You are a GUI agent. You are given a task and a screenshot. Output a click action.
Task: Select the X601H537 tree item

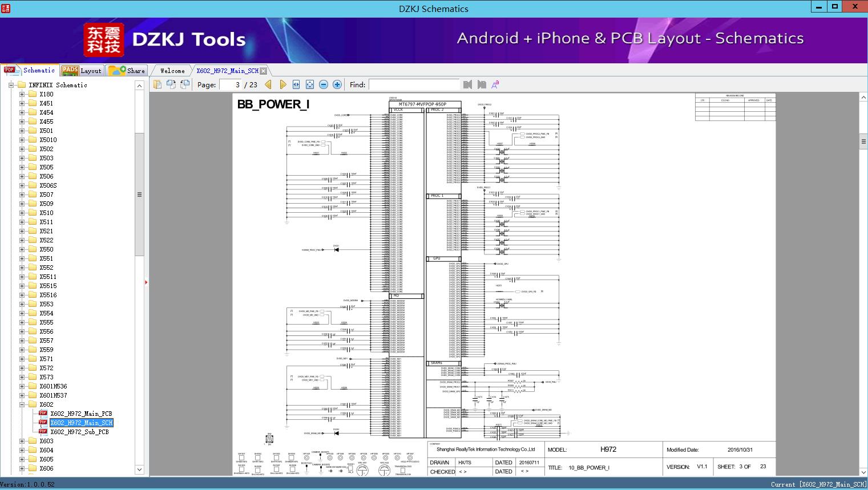(x=53, y=395)
